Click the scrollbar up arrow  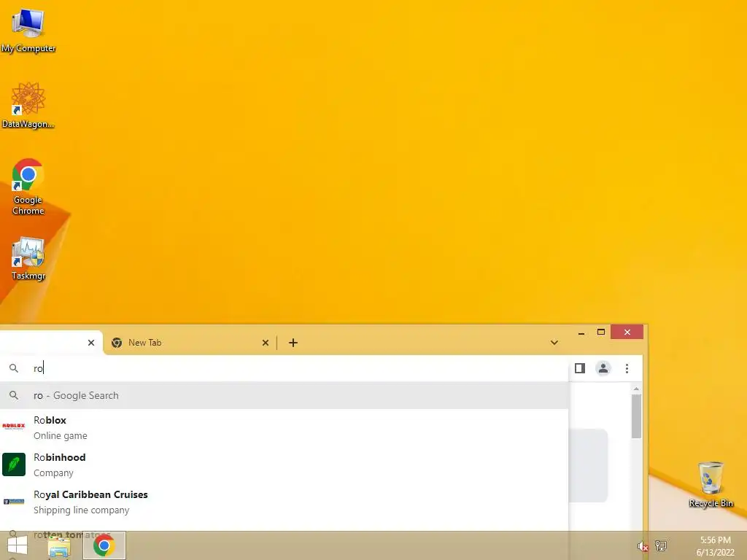click(x=636, y=389)
